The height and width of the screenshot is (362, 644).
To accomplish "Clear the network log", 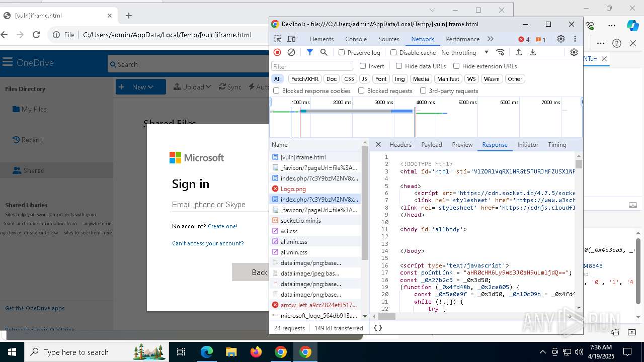I will coord(291,52).
